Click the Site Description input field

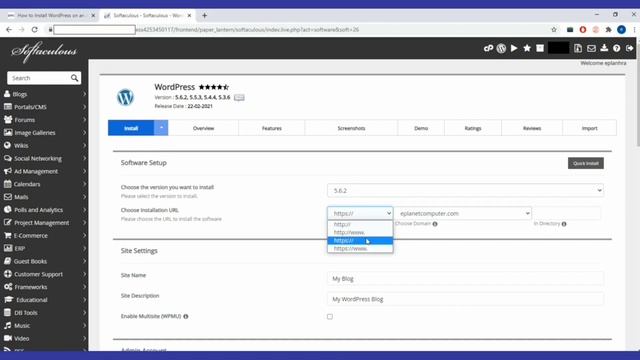pos(465,299)
